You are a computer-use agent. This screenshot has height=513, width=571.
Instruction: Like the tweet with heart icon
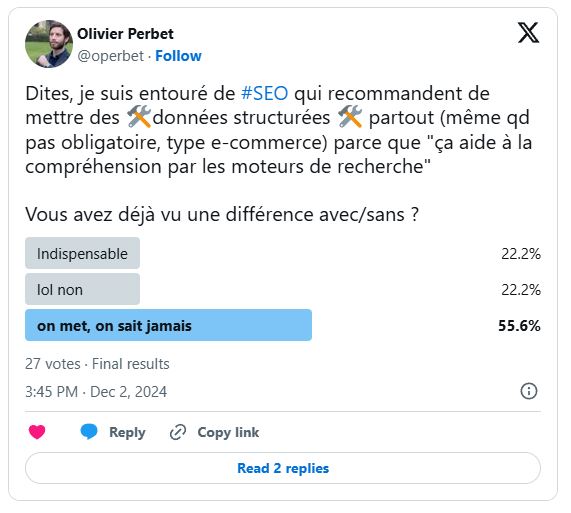tap(37, 432)
